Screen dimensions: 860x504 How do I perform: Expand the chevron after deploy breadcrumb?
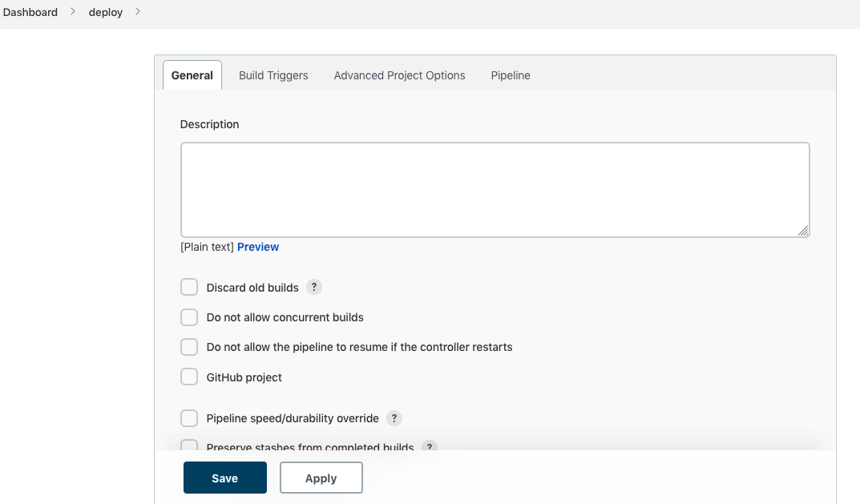pyautogui.click(x=138, y=12)
